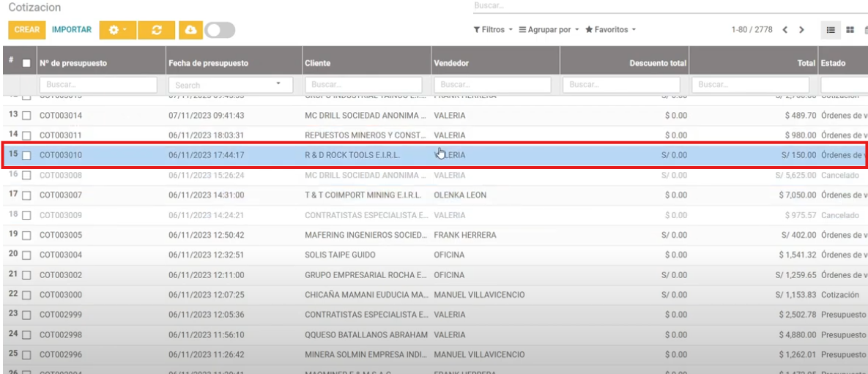Sort by Estado column header

pyautogui.click(x=833, y=63)
